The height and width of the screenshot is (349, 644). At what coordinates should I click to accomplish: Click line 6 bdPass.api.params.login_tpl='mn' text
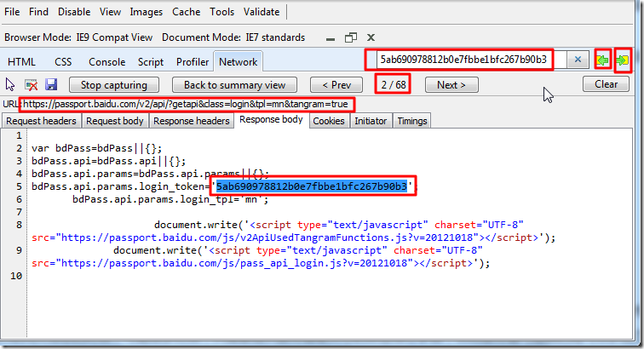click(170, 199)
